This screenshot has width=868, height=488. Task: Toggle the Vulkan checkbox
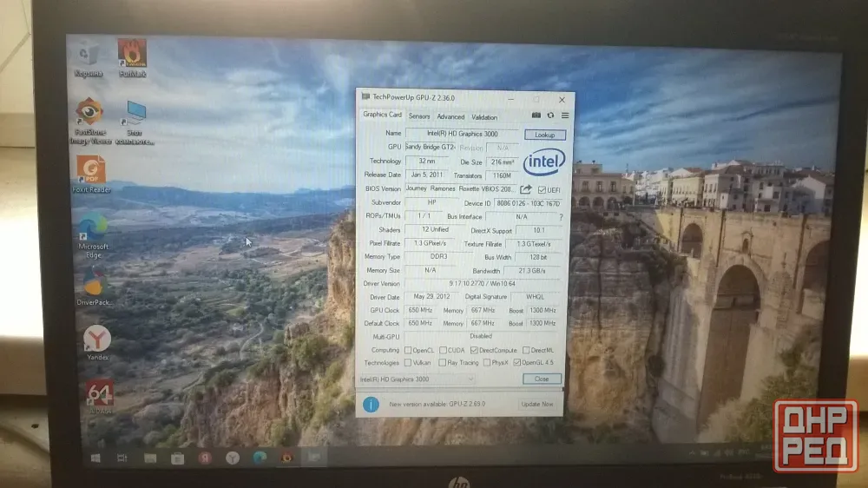point(408,363)
